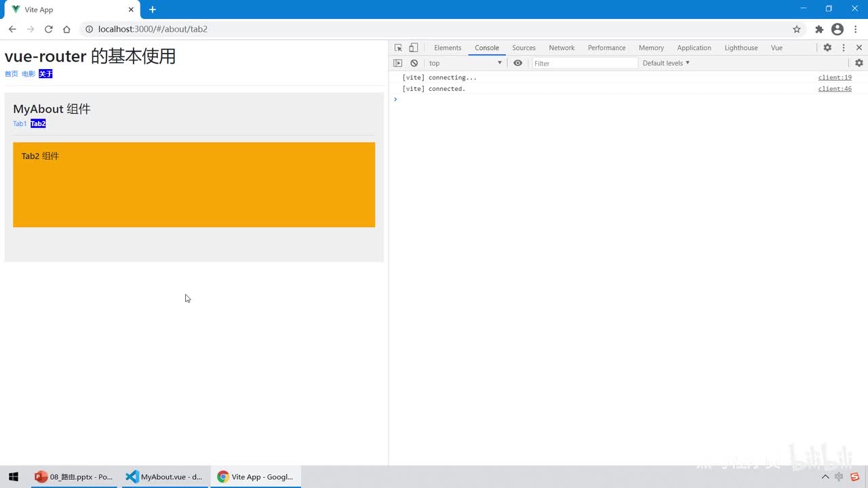Open the client:19 source link
Image resolution: width=868 pixels, height=488 pixels.
point(835,77)
